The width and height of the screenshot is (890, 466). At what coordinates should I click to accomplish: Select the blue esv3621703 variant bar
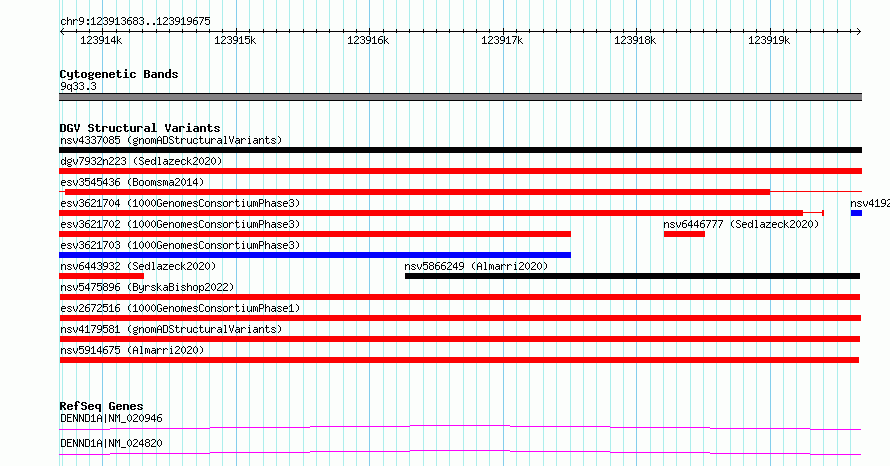[x=315, y=255]
